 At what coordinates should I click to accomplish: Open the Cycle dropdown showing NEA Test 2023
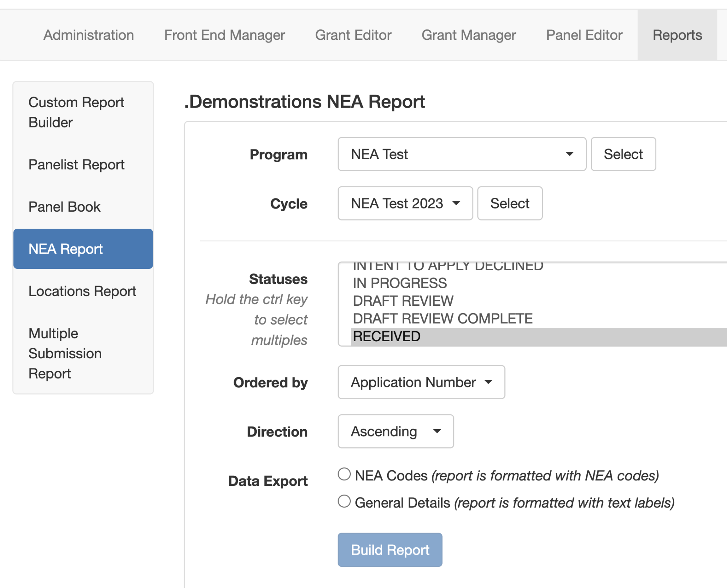click(x=405, y=203)
